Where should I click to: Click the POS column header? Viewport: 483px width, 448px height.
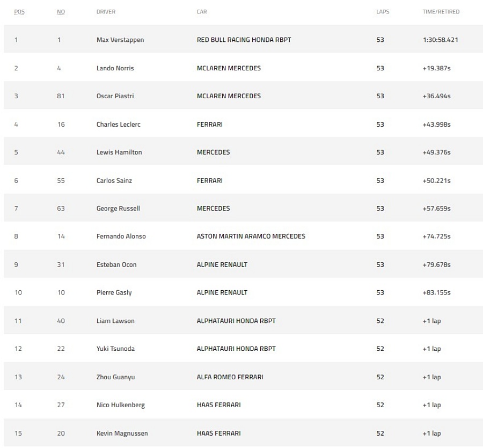tap(19, 12)
